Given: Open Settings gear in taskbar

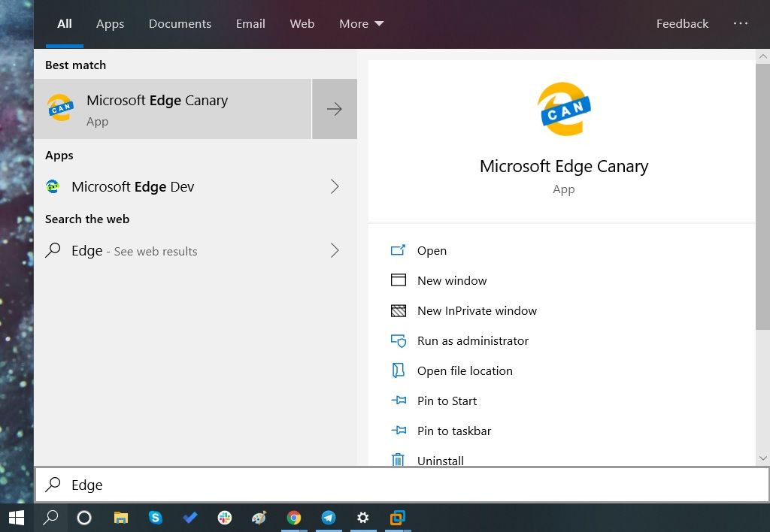Looking at the screenshot, I should click(363, 518).
